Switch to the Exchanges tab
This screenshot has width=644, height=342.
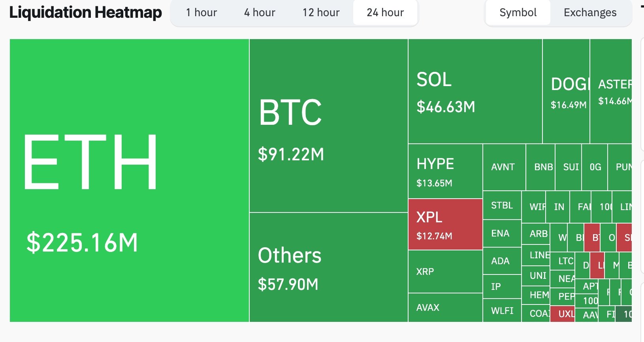click(589, 12)
